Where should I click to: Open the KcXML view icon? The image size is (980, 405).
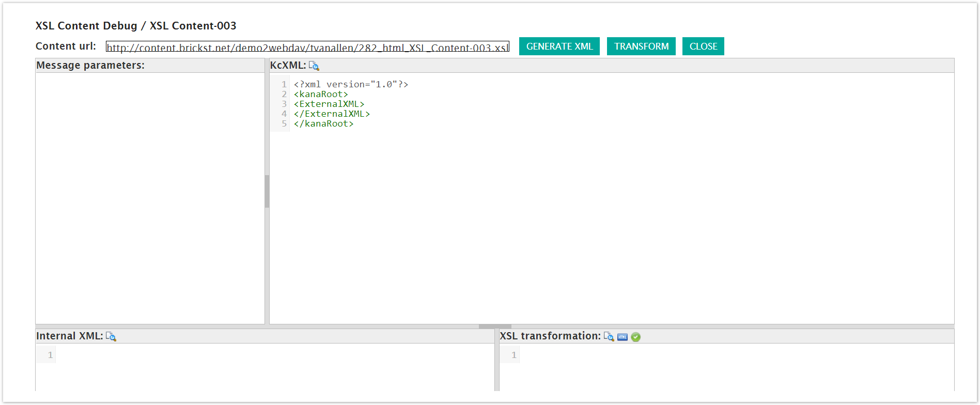click(314, 66)
